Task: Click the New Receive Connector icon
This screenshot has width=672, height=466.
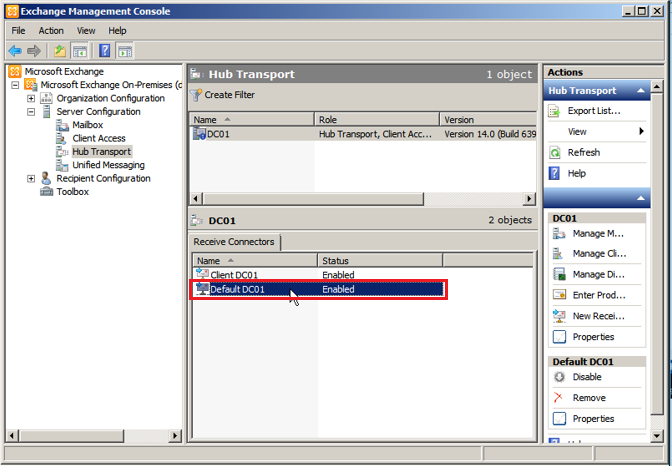Action: [x=559, y=316]
